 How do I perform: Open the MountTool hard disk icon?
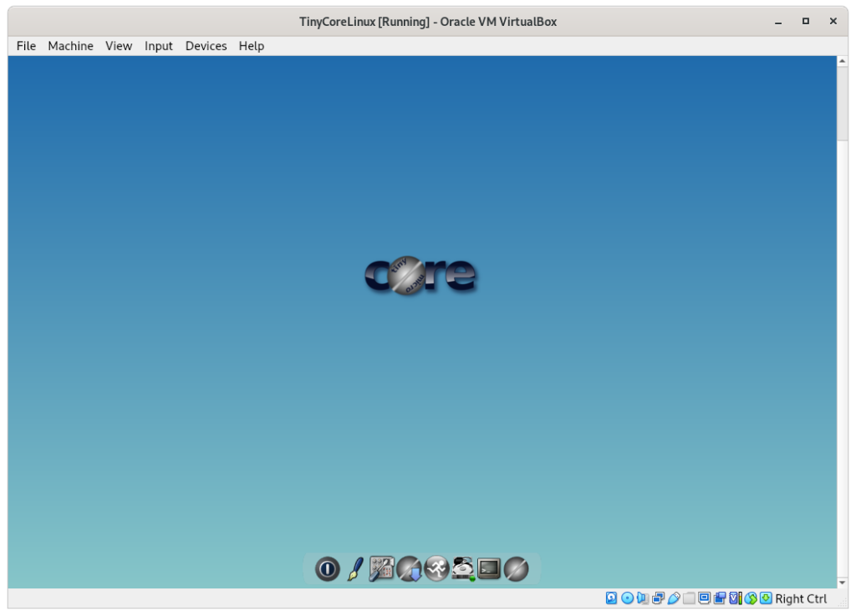(x=462, y=568)
